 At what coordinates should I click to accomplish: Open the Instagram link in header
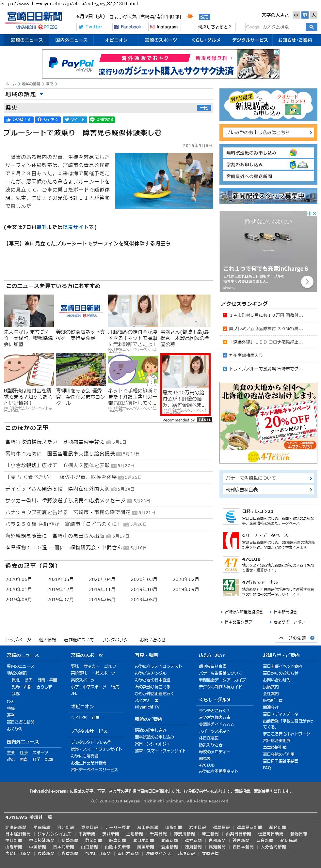(x=164, y=27)
